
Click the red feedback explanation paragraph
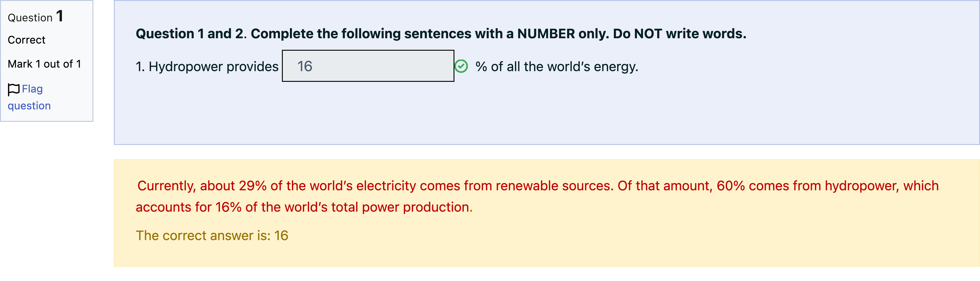click(x=537, y=197)
